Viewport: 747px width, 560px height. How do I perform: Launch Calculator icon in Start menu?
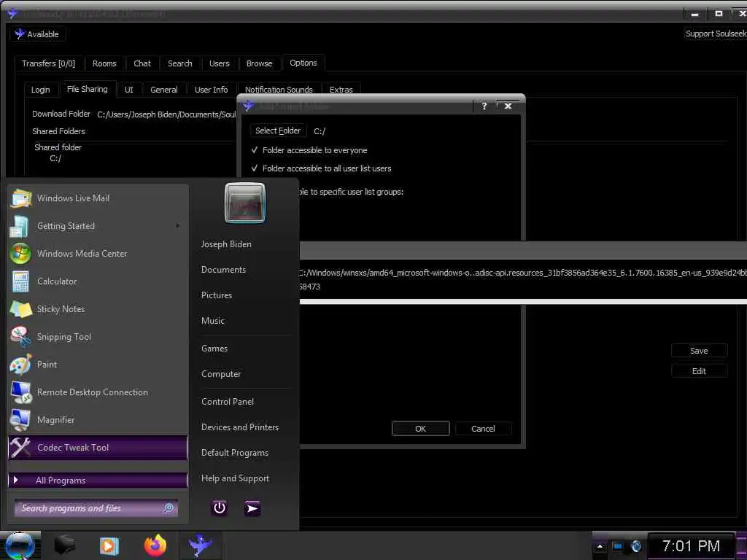[x=20, y=281]
